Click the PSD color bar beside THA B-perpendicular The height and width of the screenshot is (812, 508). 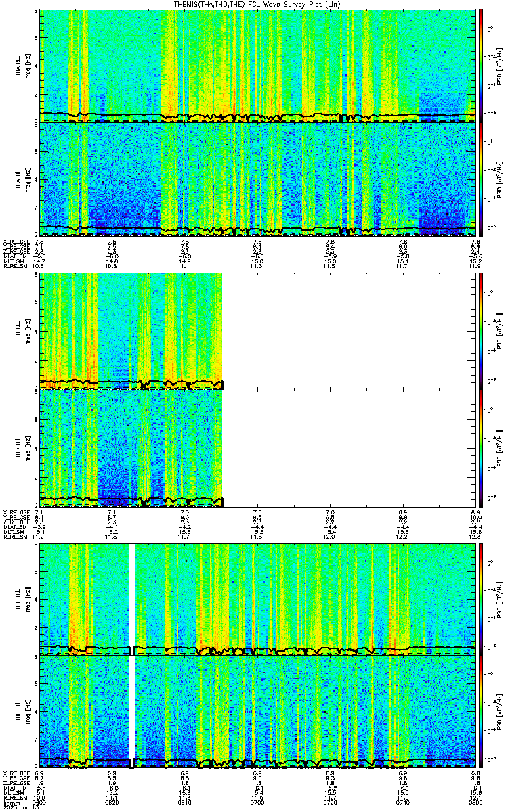tap(481, 66)
